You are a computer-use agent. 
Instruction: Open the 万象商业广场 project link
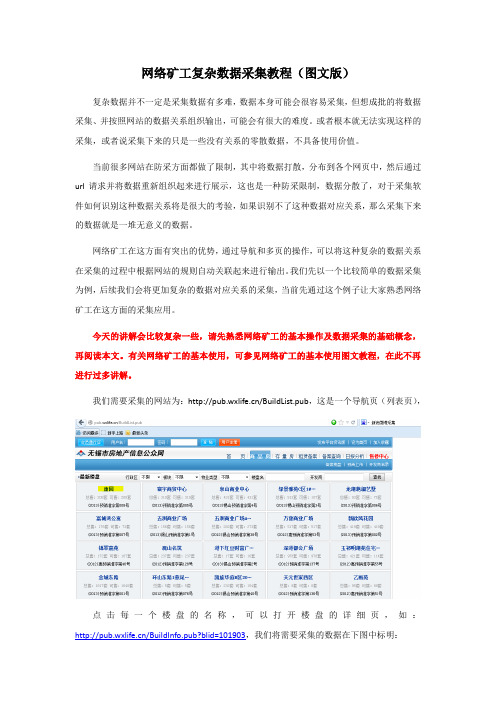pos(298,518)
